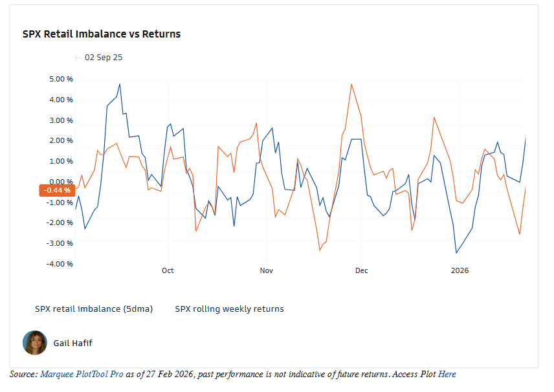The width and height of the screenshot is (554, 392).
Task: Follow the 'Here' link to access plot
Action: pos(447,375)
